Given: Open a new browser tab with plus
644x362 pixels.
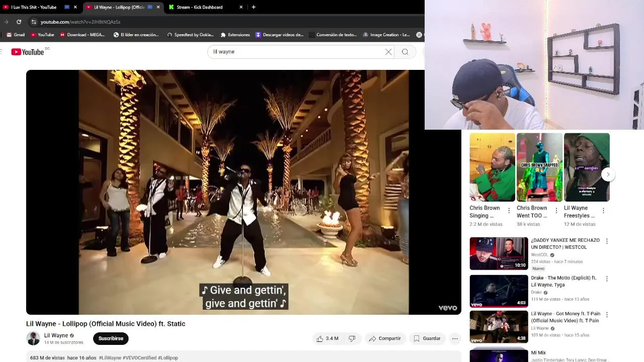Looking at the screenshot, I should click(x=253, y=7).
